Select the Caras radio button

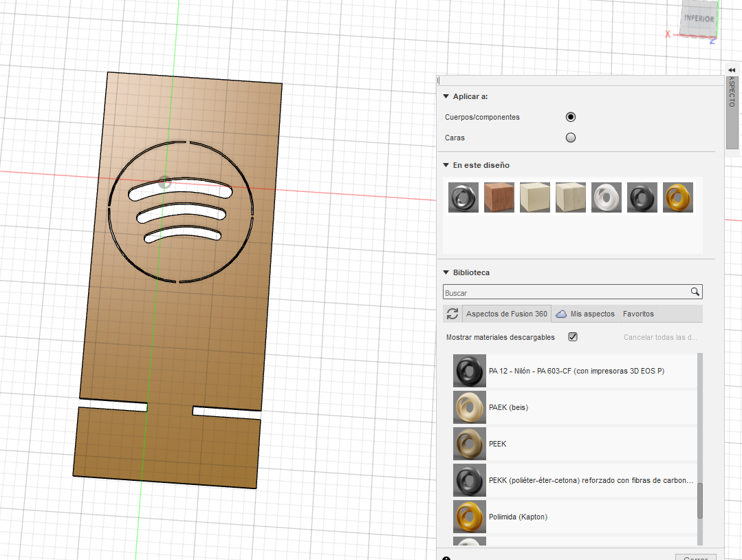(571, 138)
